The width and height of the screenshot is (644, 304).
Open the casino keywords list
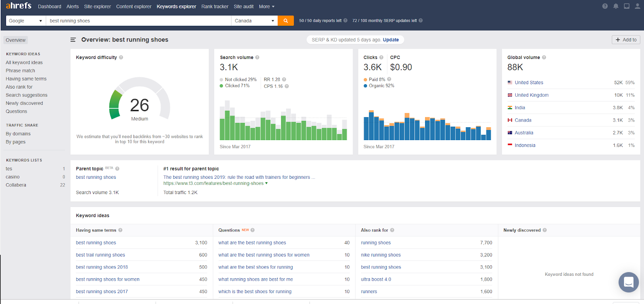click(12, 177)
